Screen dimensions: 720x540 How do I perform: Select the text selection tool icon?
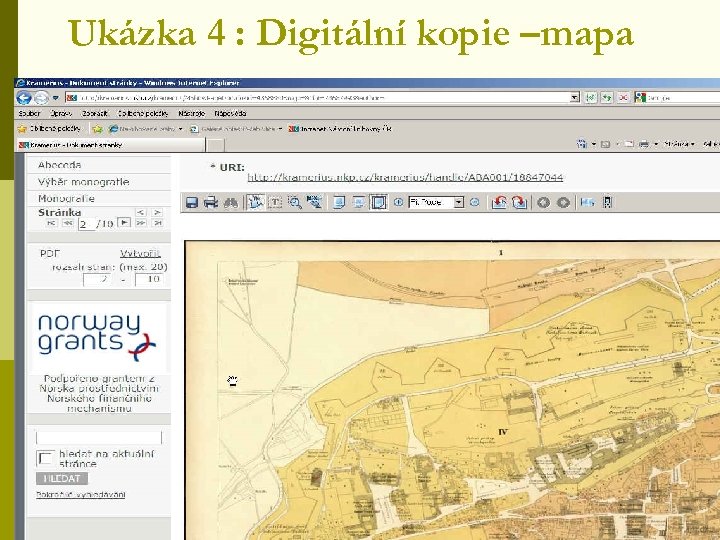click(275, 202)
